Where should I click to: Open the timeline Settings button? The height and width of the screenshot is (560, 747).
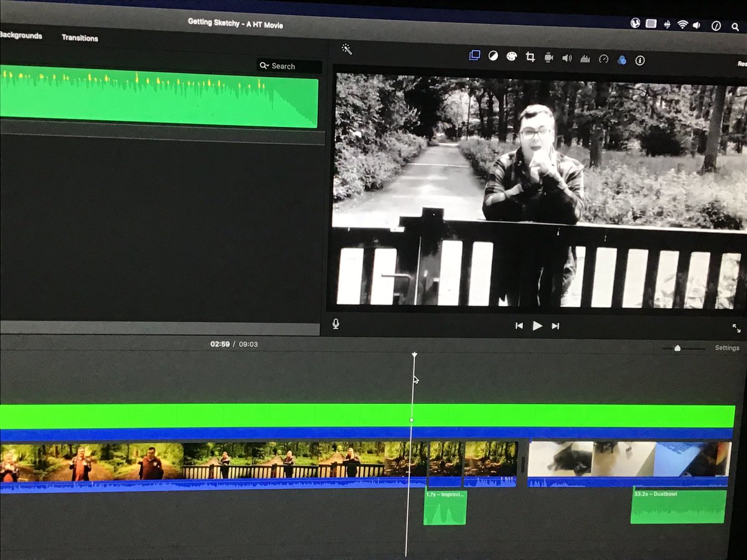pyautogui.click(x=727, y=348)
